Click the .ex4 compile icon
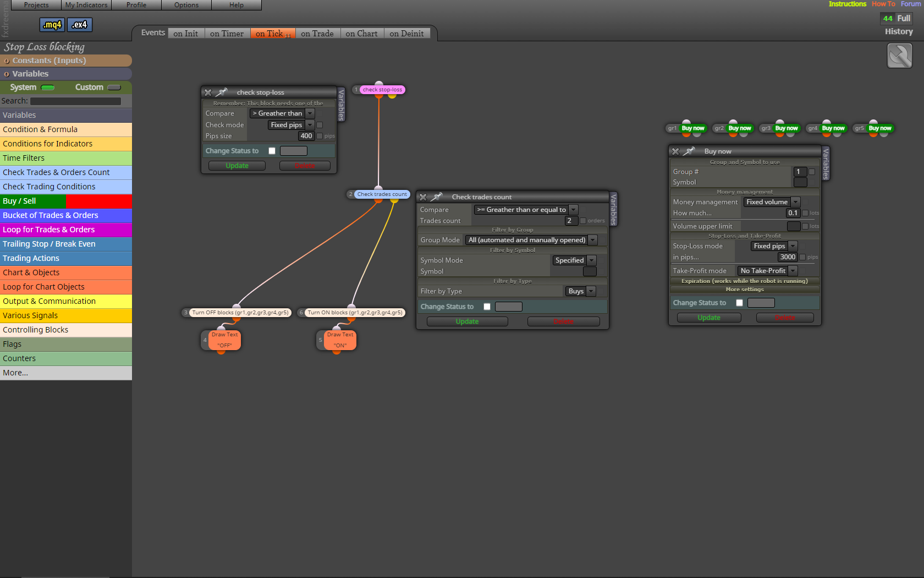The image size is (924, 578). coord(80,25)
